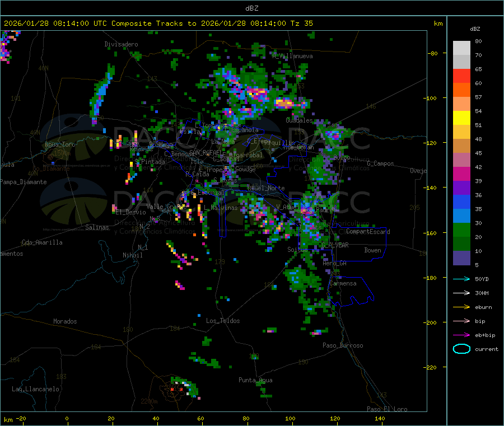
Task: Click the magenta 39–42 dBZ color swatch
Action: tap(461, 174)
